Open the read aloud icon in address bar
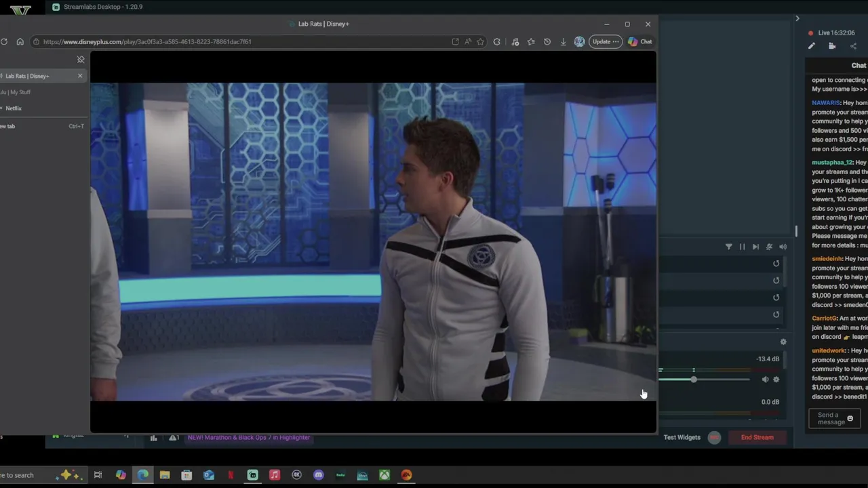This screenshot has height=488, width=868. point(468,41)
